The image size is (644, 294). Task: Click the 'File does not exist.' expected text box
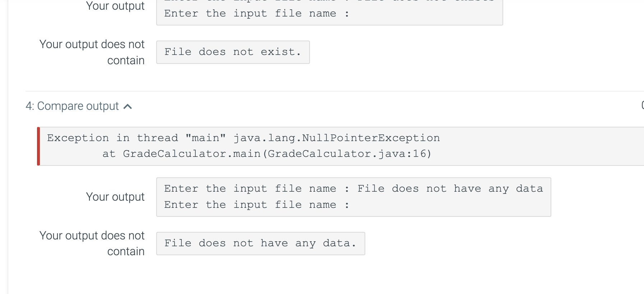(x=233, y=52)
